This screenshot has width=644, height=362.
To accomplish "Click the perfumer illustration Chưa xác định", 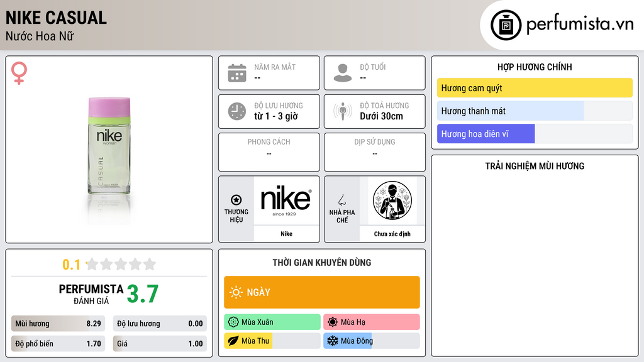I will pyautogui.click(x=392, y=200).
